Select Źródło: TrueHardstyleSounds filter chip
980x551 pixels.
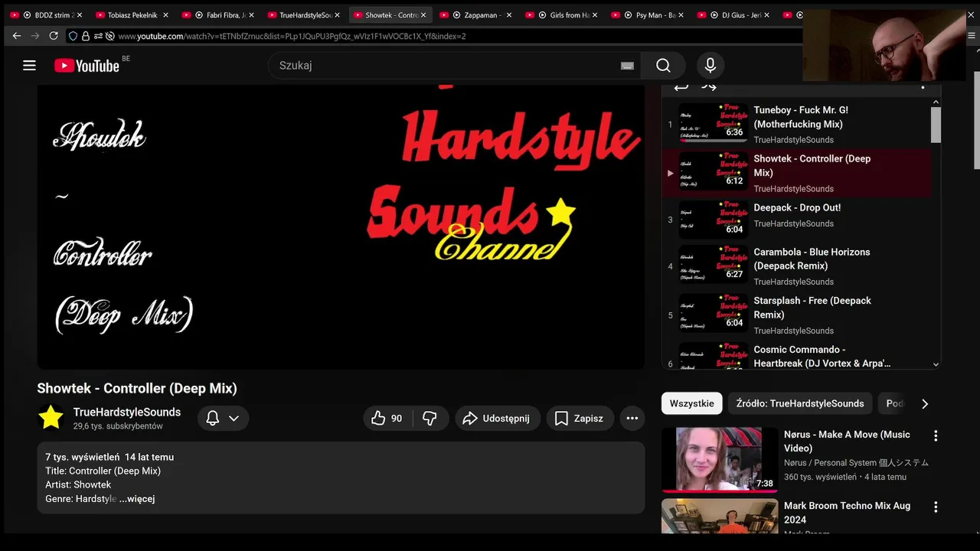[800, 403]
